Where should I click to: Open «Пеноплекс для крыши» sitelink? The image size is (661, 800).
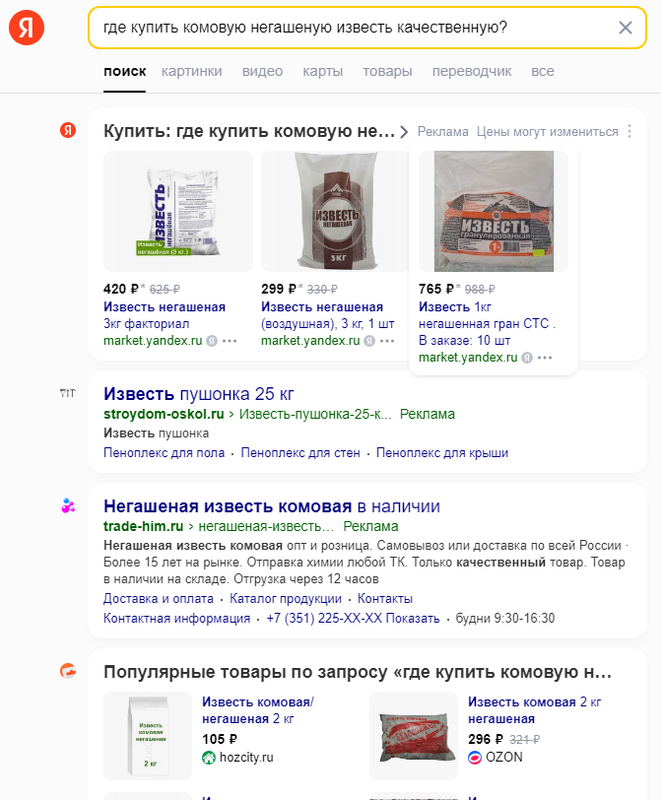[442, 453]
